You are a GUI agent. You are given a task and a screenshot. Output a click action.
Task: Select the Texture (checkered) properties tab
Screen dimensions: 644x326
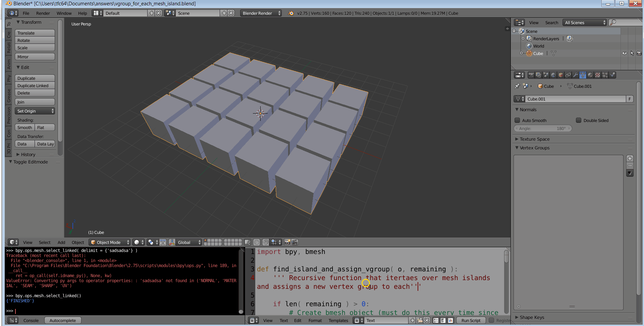(597, 75)
